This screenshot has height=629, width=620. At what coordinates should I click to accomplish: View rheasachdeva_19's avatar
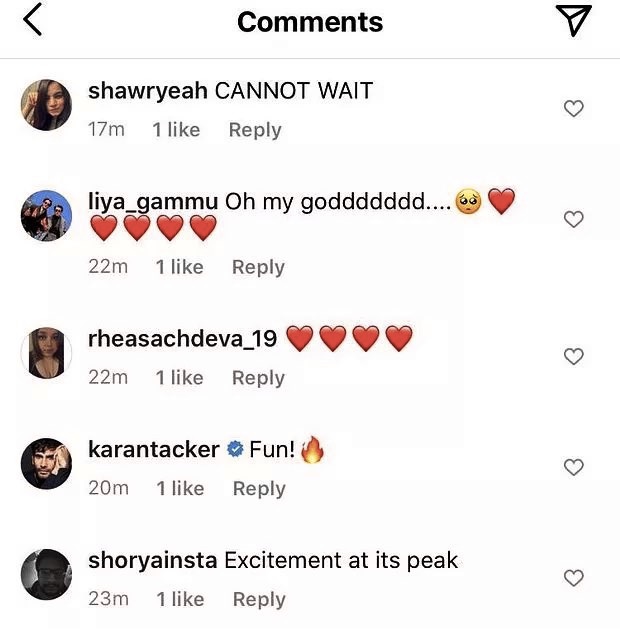tap(46, 353)
